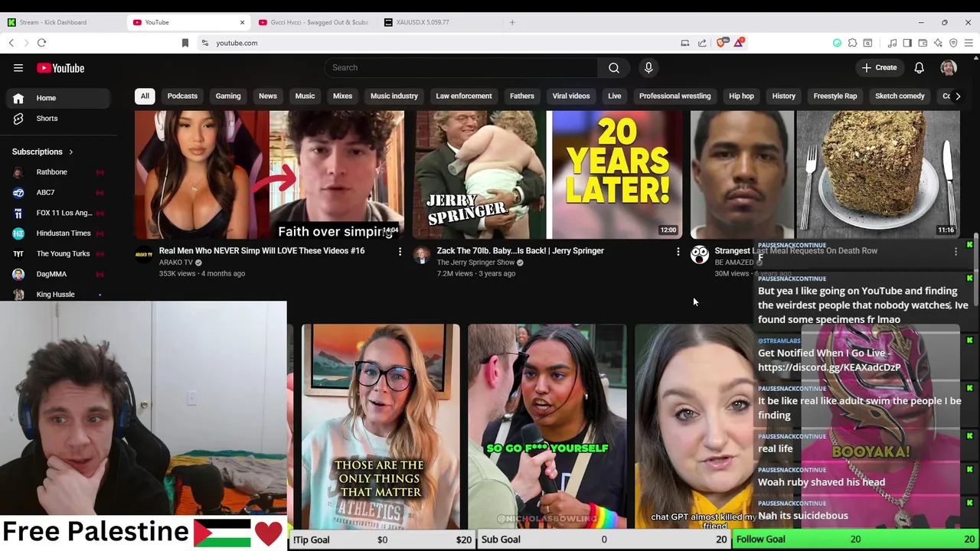980x551 pixels.
Task: Click the YouTube logo
Action: pos(60,68)
